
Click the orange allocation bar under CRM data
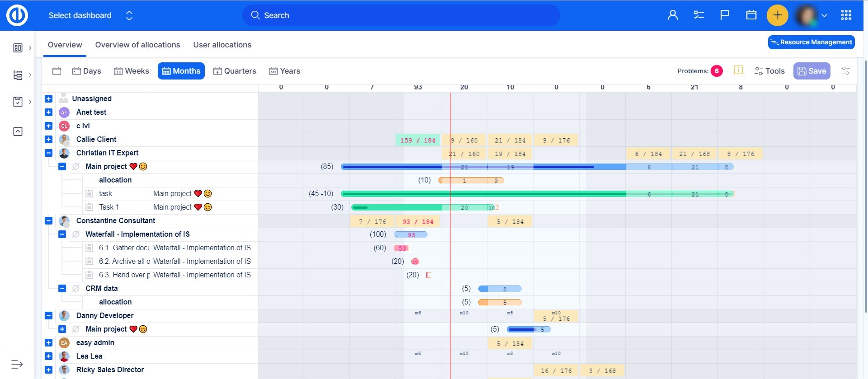click(x=500, y=302)
